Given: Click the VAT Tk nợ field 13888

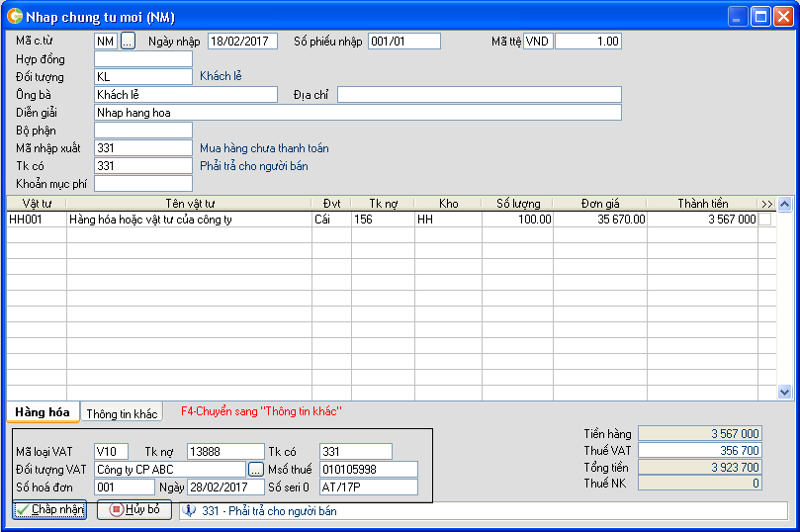Looking at the screenshot, I should [225, 452].
